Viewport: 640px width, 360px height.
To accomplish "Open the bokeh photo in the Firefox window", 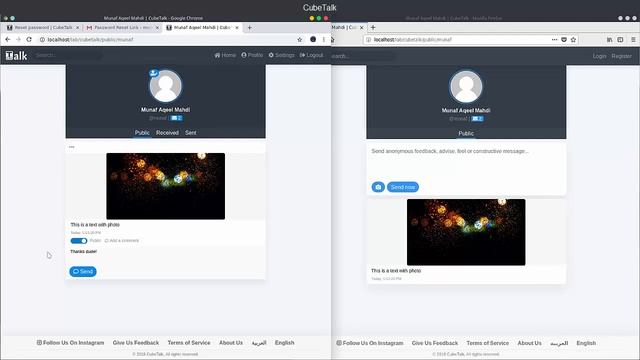I will (466, 232).
